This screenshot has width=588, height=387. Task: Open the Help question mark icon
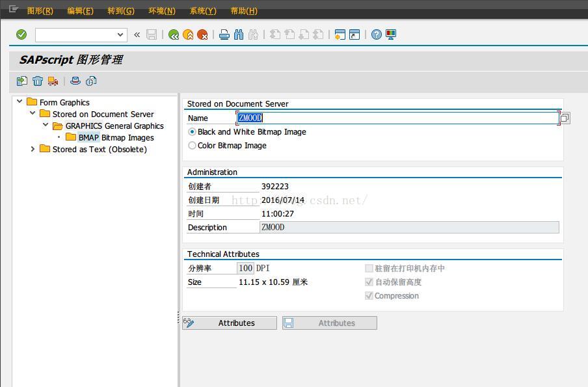tap(377, 34)
